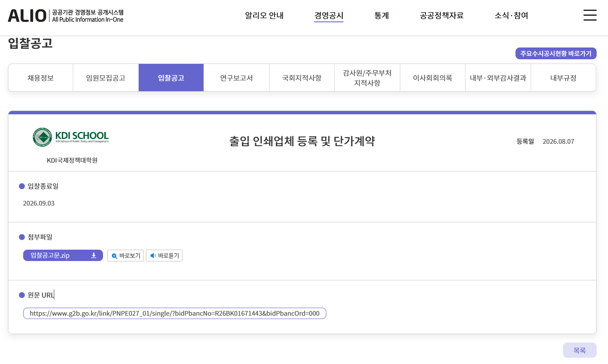The image size is (608, 364).
Task: Download the 입찰공고문.zip attachment
Action: tap(63, 256)
